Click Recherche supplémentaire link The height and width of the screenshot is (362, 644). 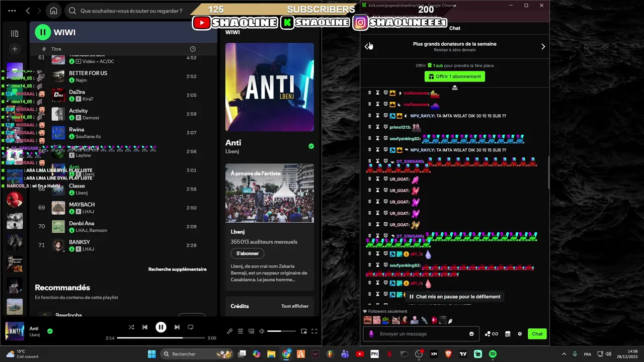(177, 269)
